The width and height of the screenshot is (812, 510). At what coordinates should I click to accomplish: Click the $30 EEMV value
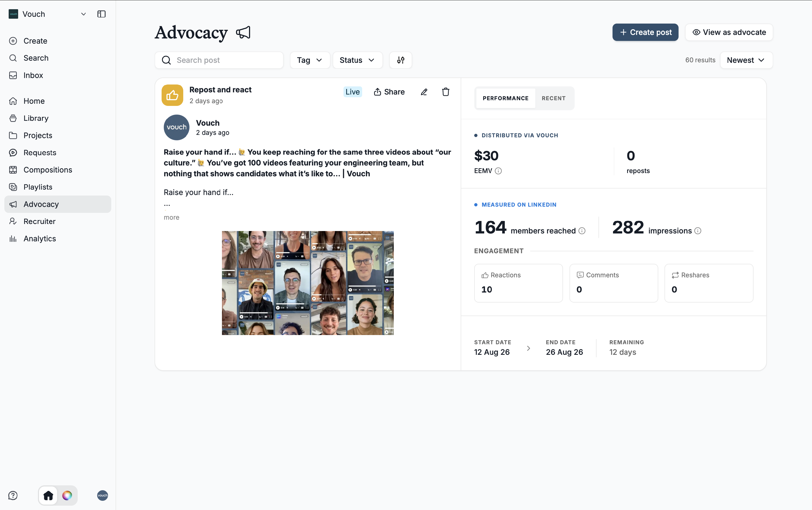pyautogui.click(x=486, y=156)
